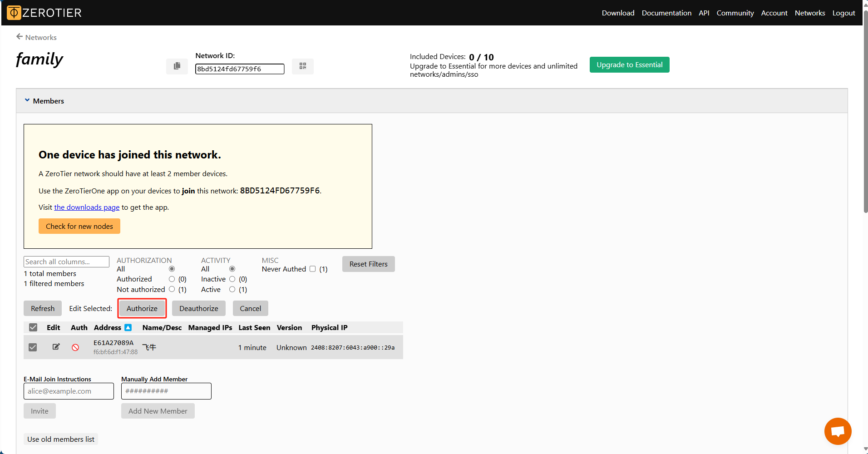Image resolution: width=868 pixels, height=454 pixels.
Task: Click the page vertical scrollbar
Action: tap(865, 111)
